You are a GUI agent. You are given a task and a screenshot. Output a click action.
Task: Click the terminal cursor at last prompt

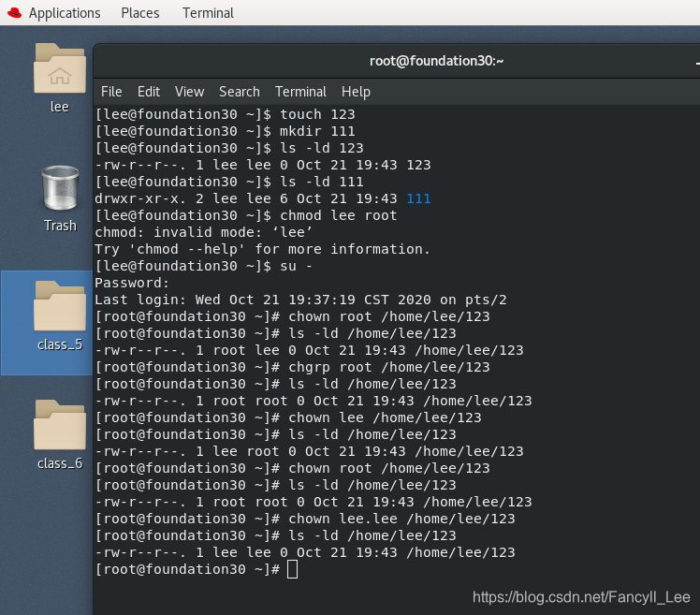[292, 569]
